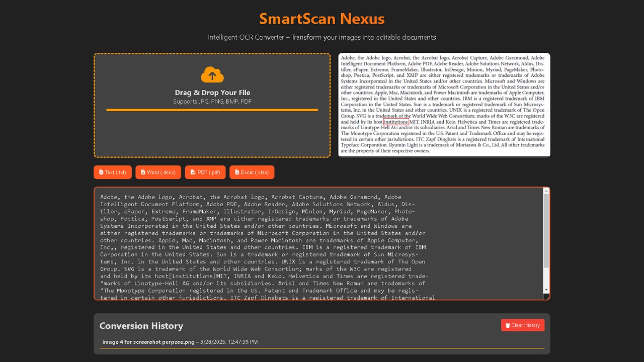Click the orange upload progress bar
The width and height of the screenshot is (644, 362).
(x=212, y=110)
